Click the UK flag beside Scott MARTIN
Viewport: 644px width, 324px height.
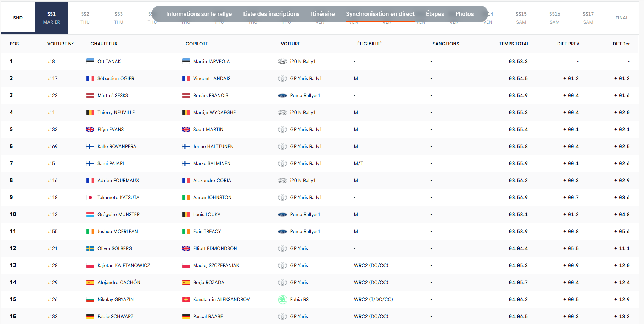186,129
